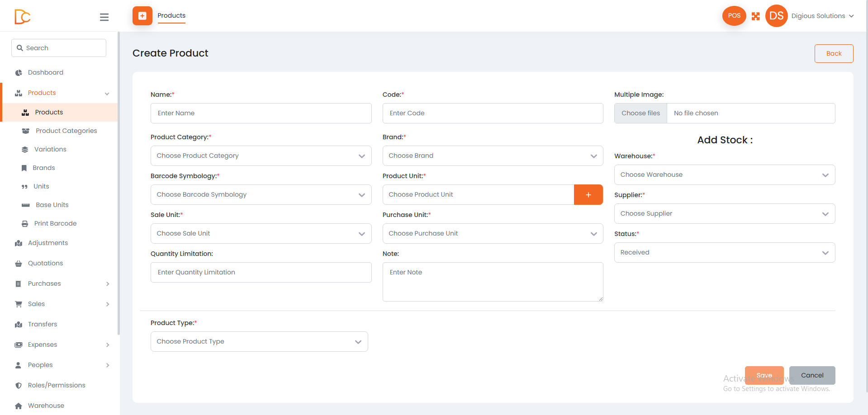Toggle fullscreen with expand arrows icon

[756, 16]
